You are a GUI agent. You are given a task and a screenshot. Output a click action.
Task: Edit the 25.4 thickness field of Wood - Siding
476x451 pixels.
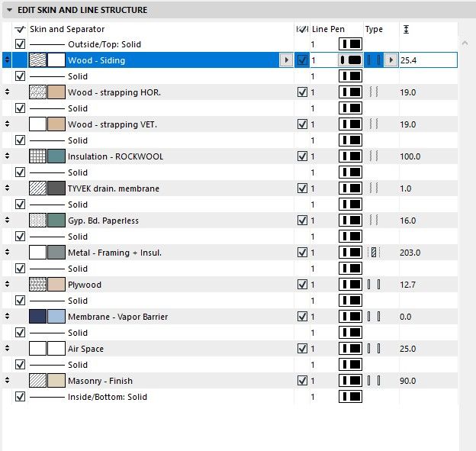(x=426, y=60)
